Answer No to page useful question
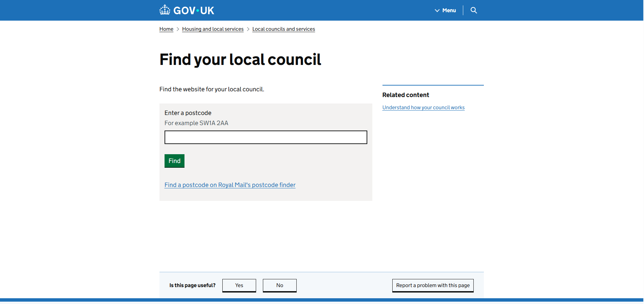The width and height of the screenshot is (644, 304). tap(279, 285)
